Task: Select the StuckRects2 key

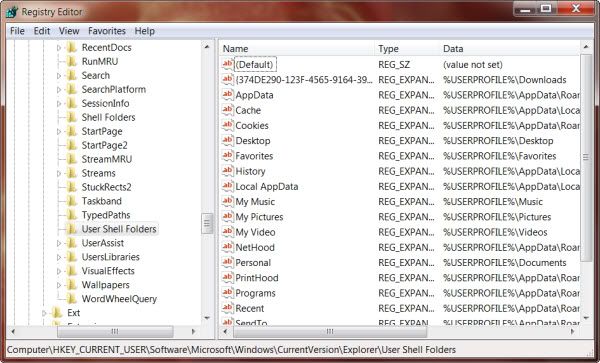Action: click(x=106, y=187)
